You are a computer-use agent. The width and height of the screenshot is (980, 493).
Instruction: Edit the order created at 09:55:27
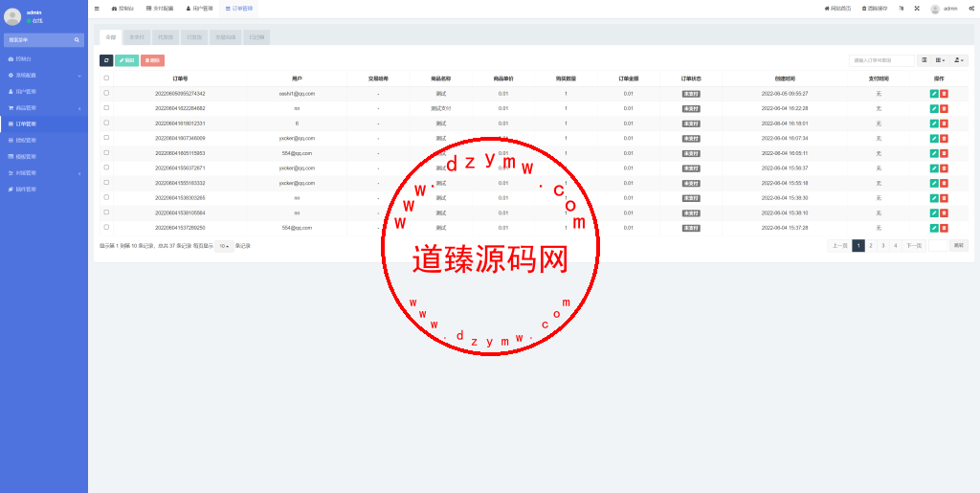click(x=934, y=94)
